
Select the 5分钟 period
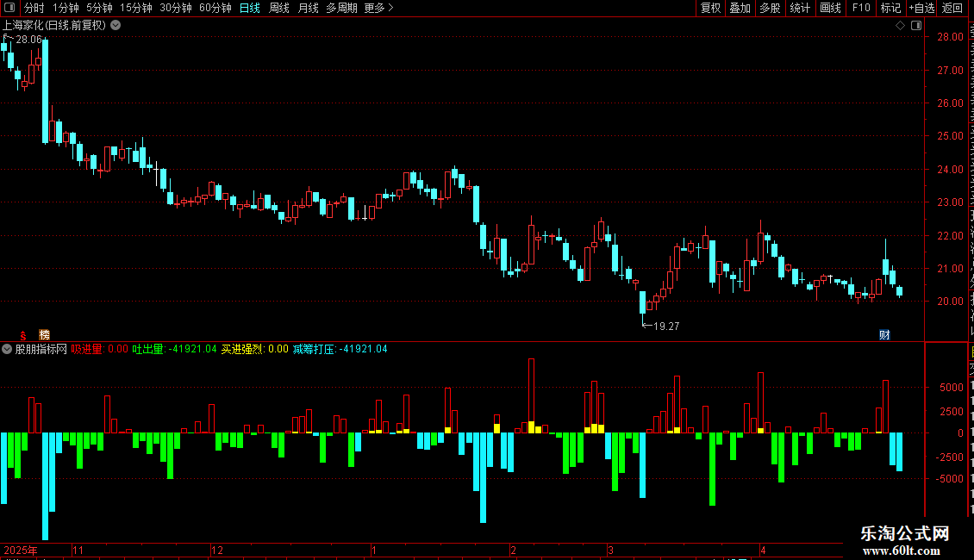click(99, 8)
